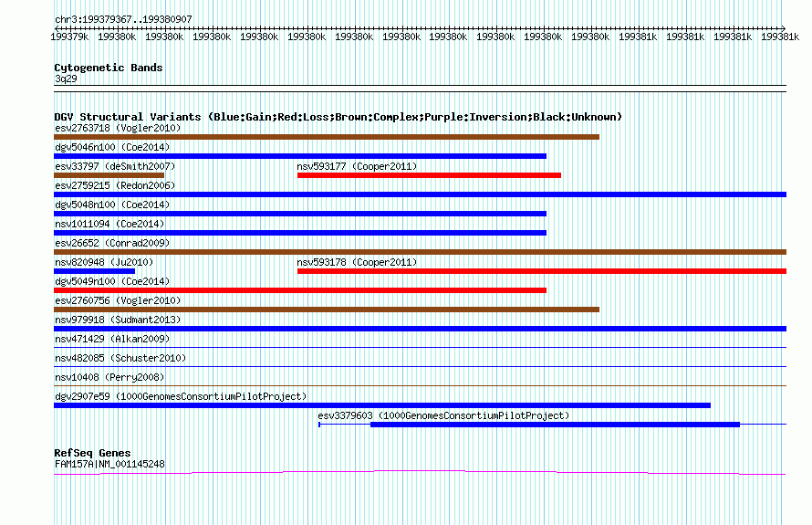This screenshot has height=525, width=812.
Task: Select the blue bar of esv2759215
Action: [x=420, y=194]
